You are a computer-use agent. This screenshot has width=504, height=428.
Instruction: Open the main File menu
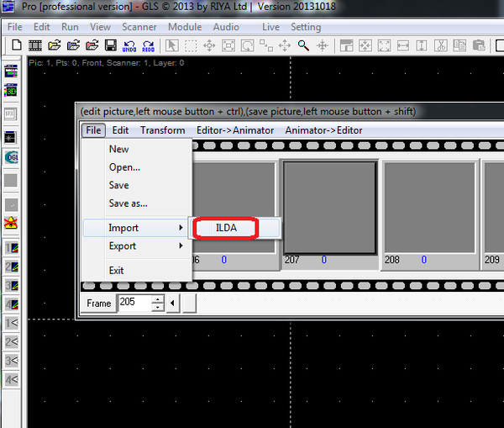(x=15, y=27)
